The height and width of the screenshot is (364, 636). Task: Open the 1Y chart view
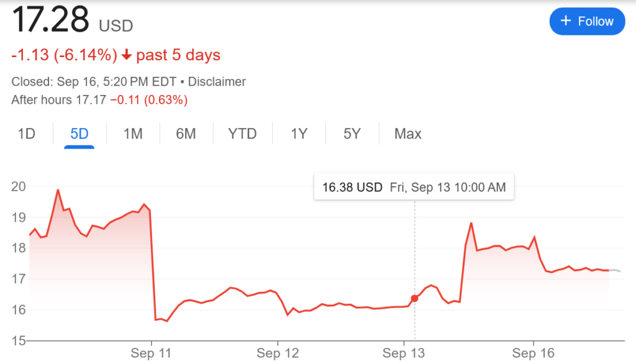tap(299, 134)
